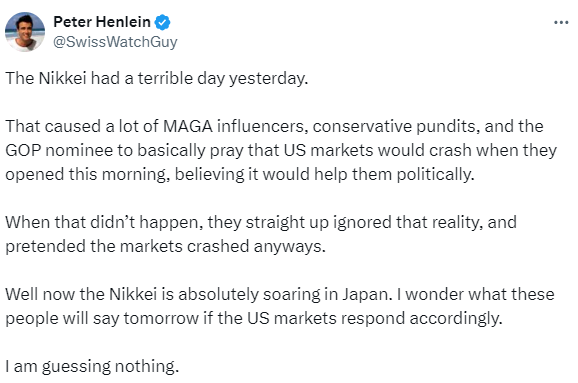Click the word 'MAGA' in the tweet
Image resolution: width=578 pixels, height=383 pixels.
187,126
